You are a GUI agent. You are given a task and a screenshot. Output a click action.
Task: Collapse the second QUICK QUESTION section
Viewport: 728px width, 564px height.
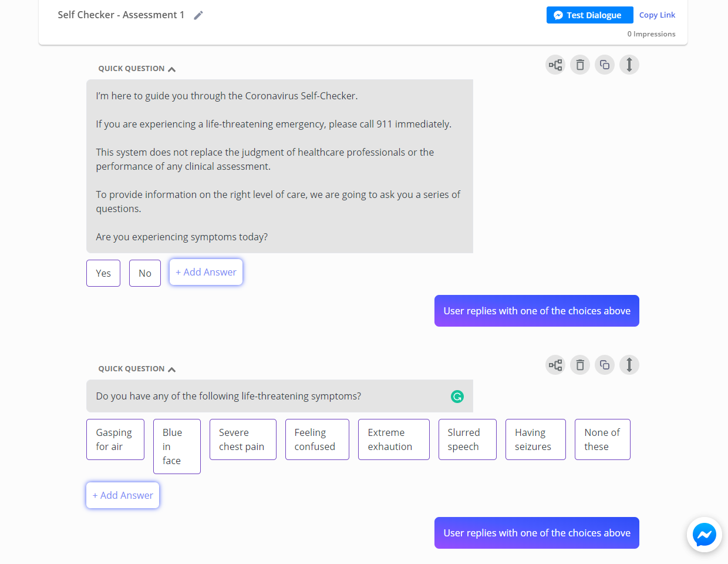pos(171,369)
